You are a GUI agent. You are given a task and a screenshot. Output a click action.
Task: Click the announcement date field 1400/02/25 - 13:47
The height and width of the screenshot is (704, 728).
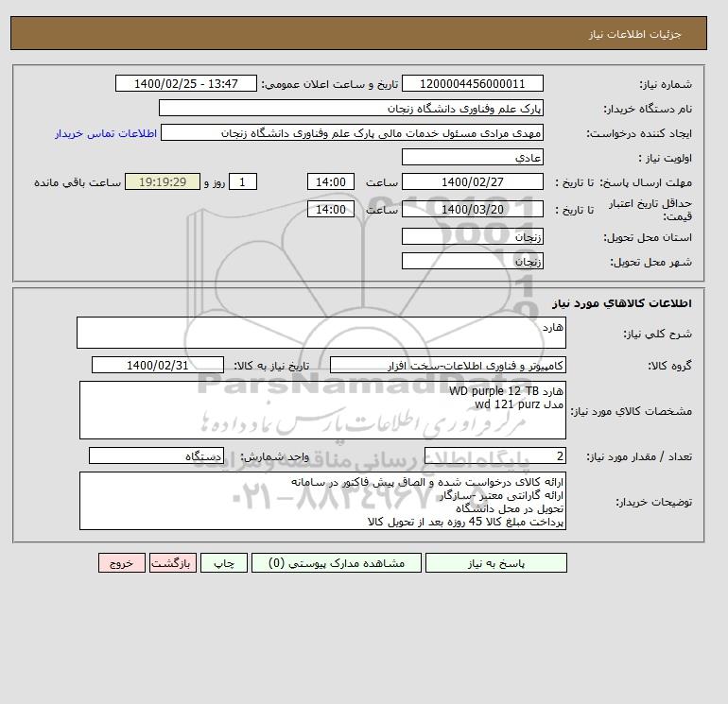(185, 83)
